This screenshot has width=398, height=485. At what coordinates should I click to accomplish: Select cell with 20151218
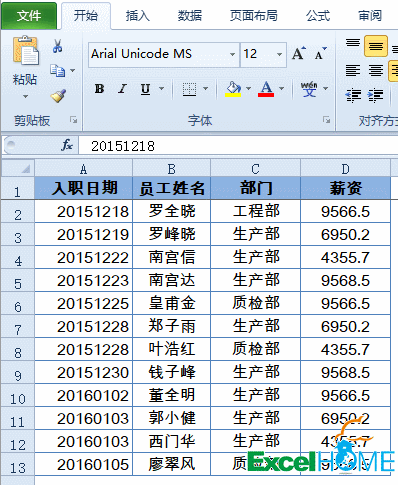tap(84, 211)
